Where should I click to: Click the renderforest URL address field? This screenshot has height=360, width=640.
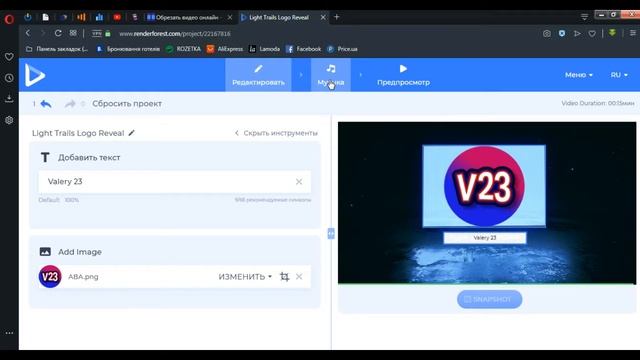pyautogui.click(x=175, y=33)
